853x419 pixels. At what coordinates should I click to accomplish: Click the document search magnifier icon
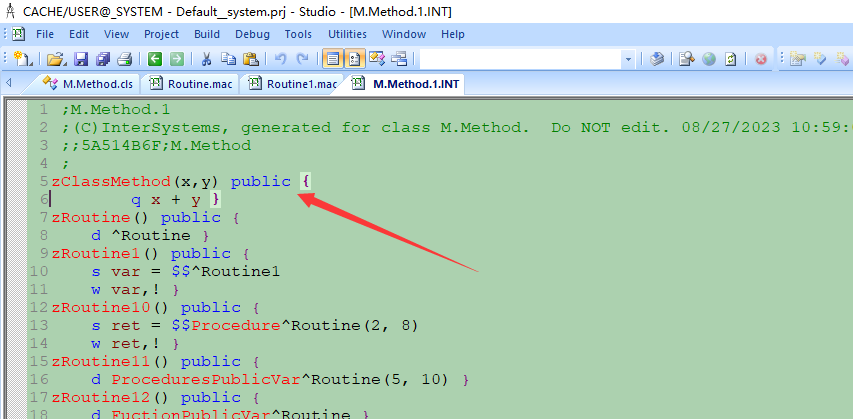pyautogui.click(x=687, y=59)
